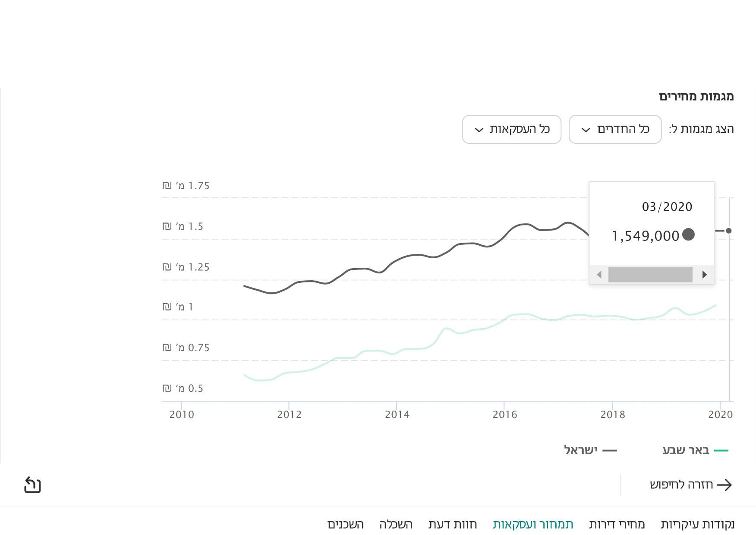Image resolution: width=756 pixels, height=535 pixels.
Task: Open the כל החדרים rooms dropdown
Action: pyautogui.click(x=615, y=129)
